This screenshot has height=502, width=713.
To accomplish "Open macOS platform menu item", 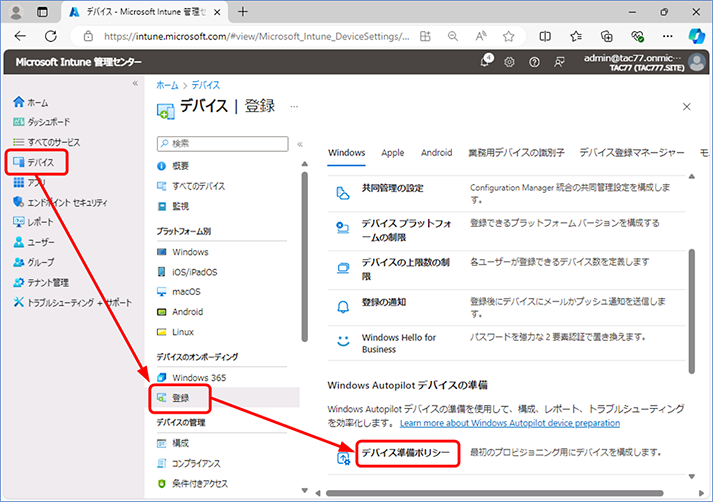I will point(179,291).
